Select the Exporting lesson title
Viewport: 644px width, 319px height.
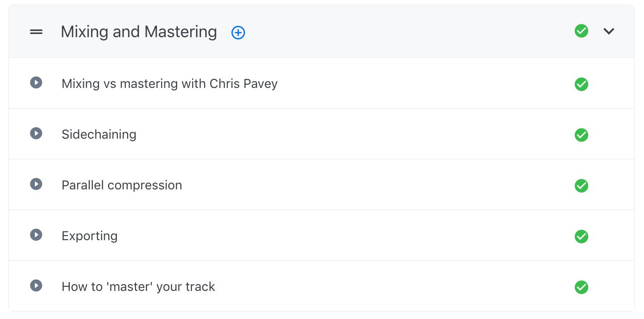(90, 236)
